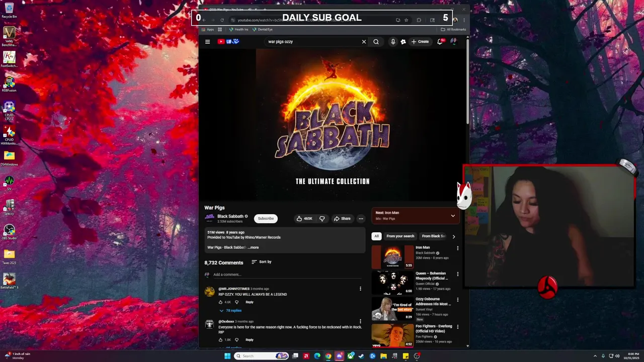
Task: Open the Black Sabbath channel name link
Action: pyautogui.click(x=230, y=216)
